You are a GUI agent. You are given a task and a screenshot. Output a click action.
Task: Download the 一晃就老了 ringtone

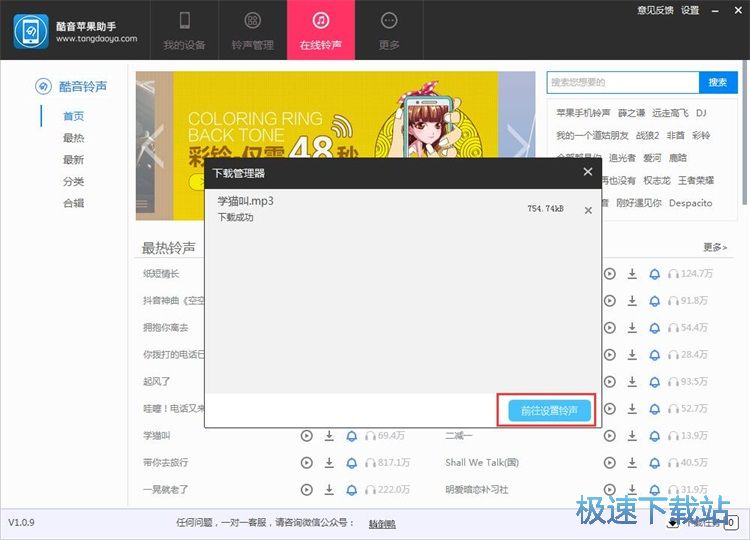tap(329, 489)
